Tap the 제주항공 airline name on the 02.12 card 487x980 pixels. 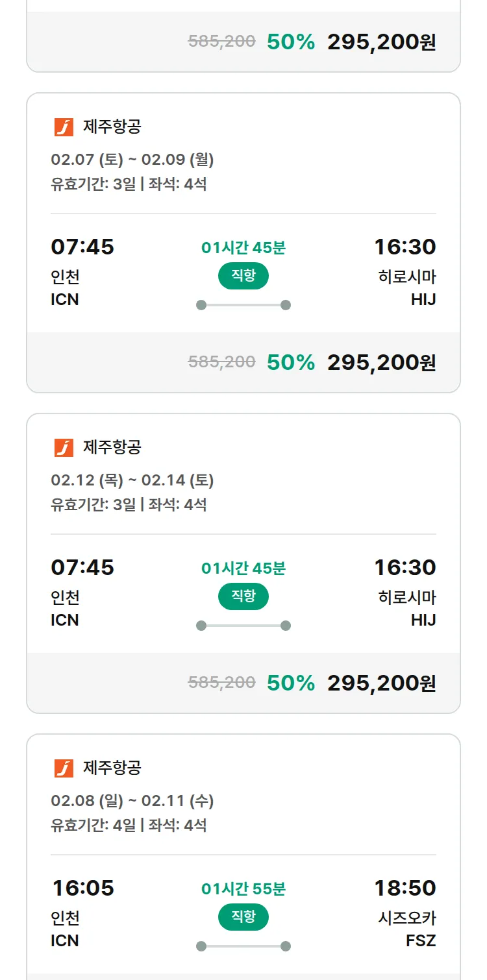click(112, 448)
